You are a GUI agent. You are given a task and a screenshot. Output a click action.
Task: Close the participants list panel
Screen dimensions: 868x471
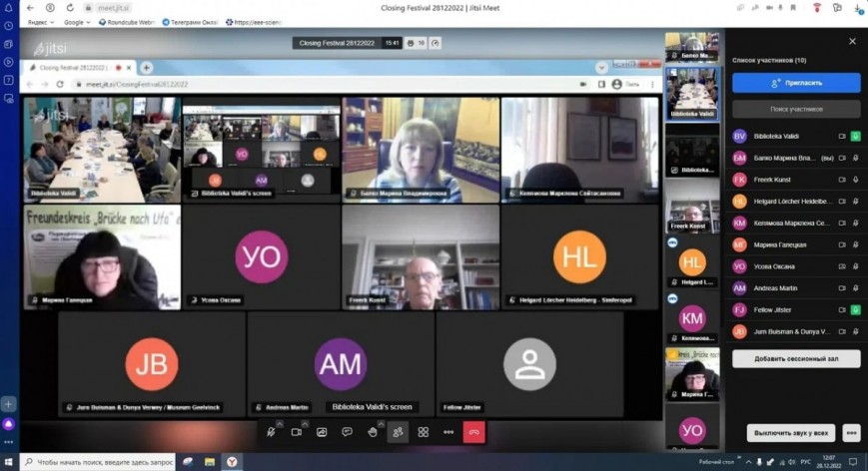852,41
